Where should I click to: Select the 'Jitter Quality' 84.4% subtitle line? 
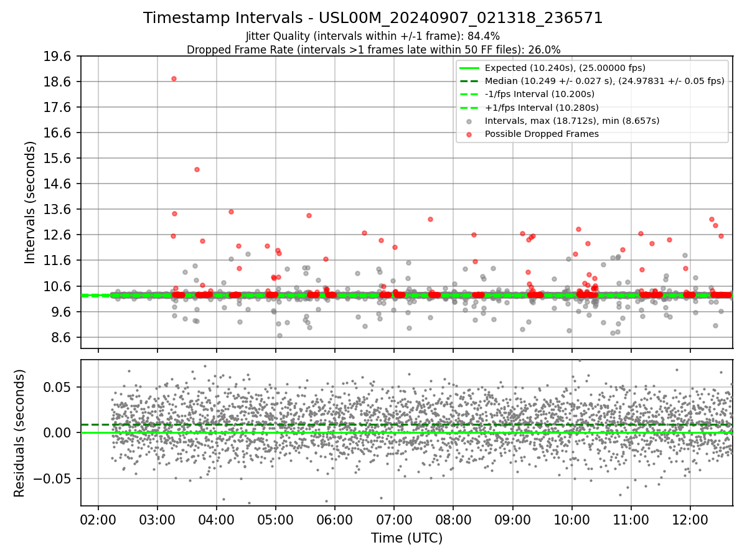[373, 36]
